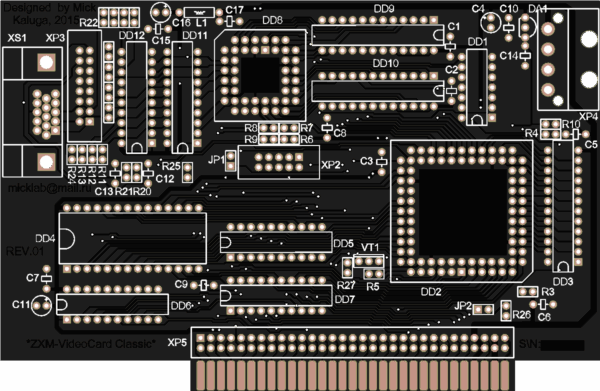600x391 pixels.
Task: Click the DD5 chip outline
Action: click(276, 242)
